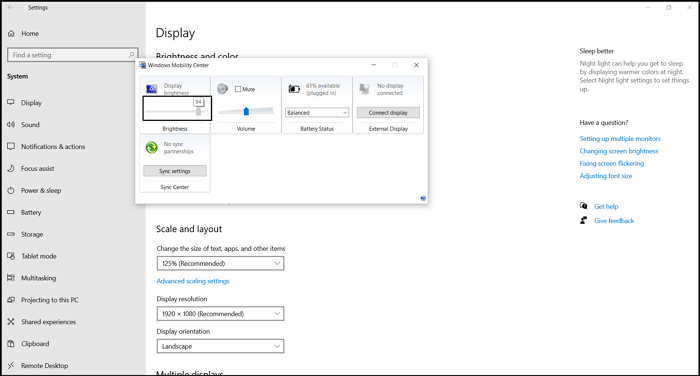Open the 125% (Recommended) scale dropdown
The width and height of the screenshot is (700, 376).
[x=220, y=263]
